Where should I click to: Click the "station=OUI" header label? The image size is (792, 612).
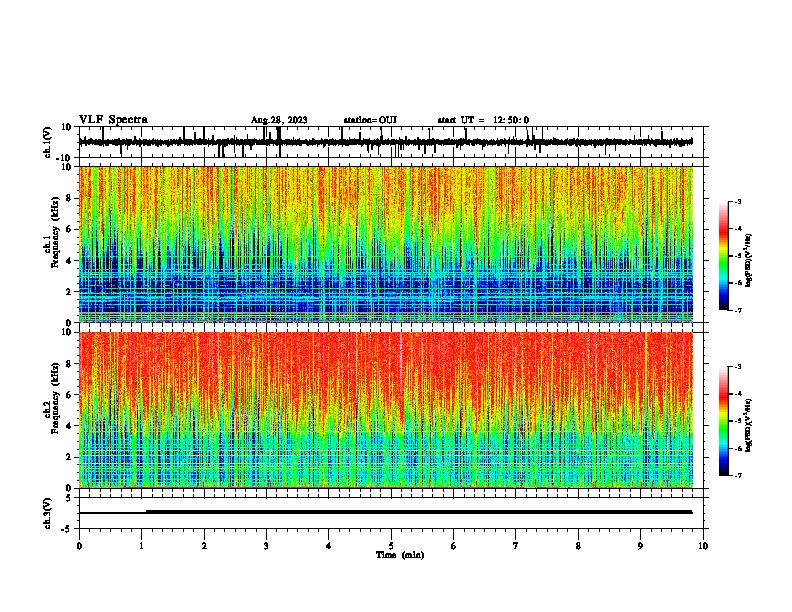click(x=370, y=120)
